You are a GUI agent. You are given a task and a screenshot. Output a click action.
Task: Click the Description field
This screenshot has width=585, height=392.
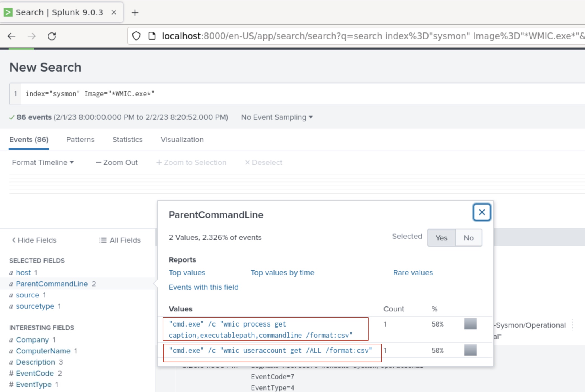coord(35,362)
